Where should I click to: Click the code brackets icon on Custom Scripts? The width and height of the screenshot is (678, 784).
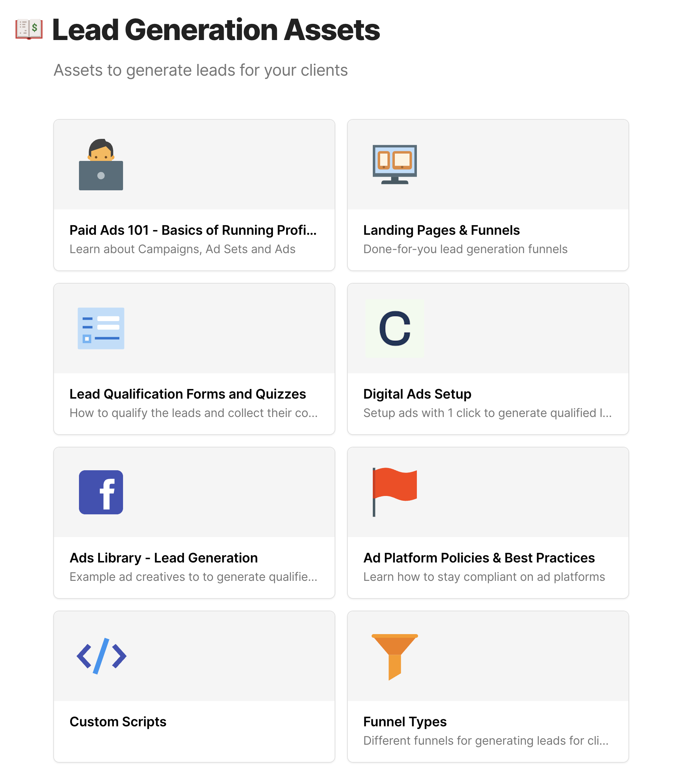tap(101, 657)
